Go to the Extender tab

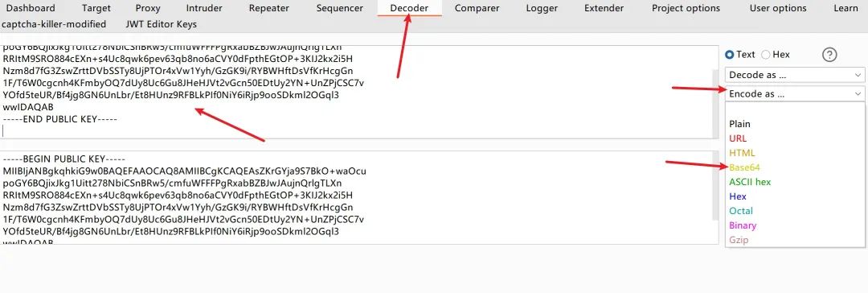(x=604, y=8)
